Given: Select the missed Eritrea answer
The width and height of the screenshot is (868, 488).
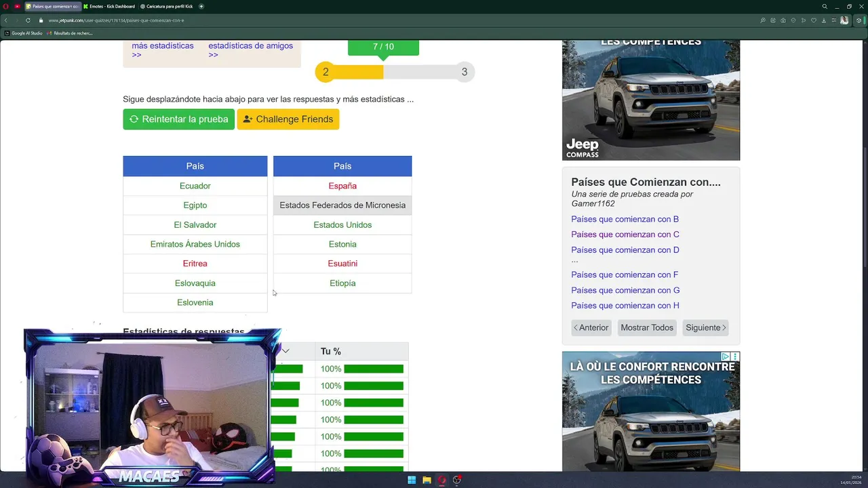Looking at the screenshot, I should click(x=195, y=264).
